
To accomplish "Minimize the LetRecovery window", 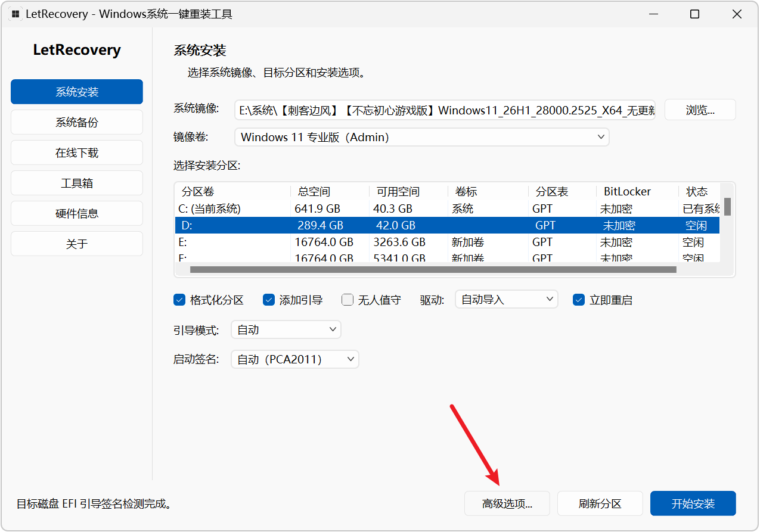I will (x=653, y=14).
